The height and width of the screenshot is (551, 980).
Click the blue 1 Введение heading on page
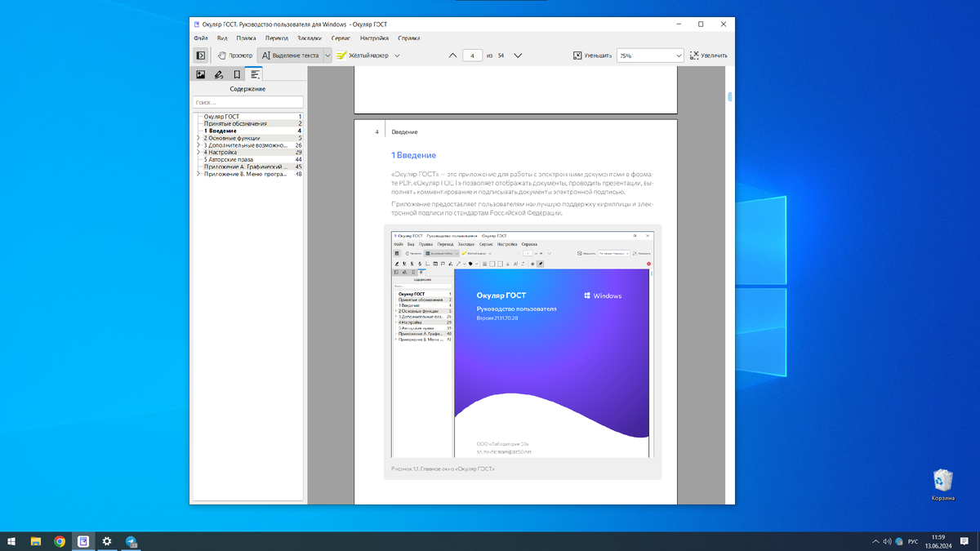[x=413, y=155]
